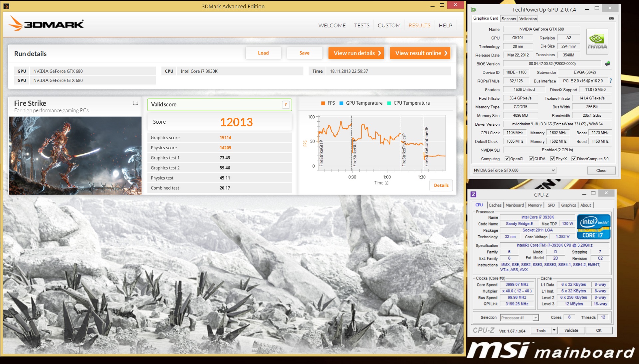This screenshot has width=639, height=364.
Task: Open the Graphics tab in CPU-Z
Action: tap(568, 205)
